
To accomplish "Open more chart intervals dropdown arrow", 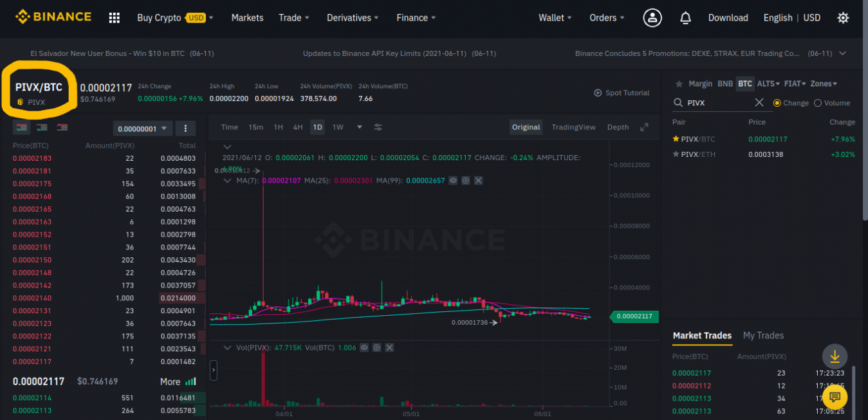I will click(x=359, y=127).
